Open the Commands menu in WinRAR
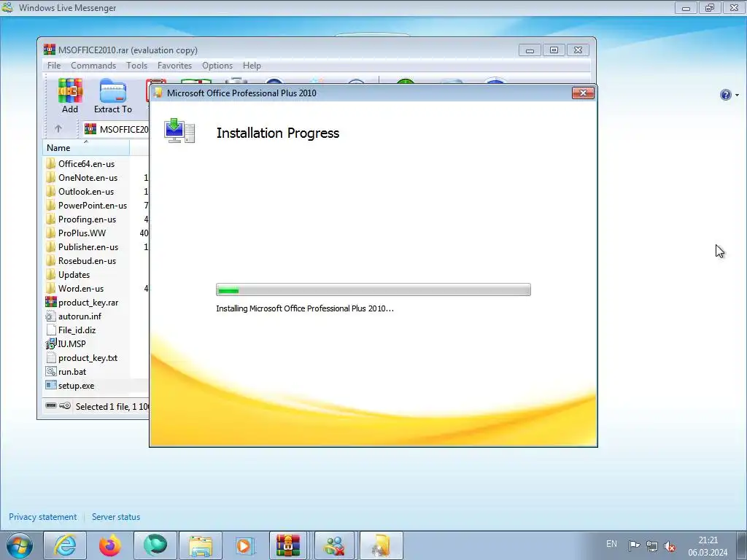The width and height of the screenshot is (747, 560). (93, 65)
